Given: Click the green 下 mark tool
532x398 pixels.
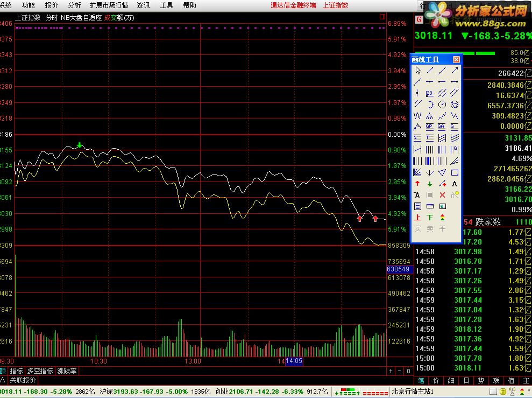Looking at the screenshot, I should click(430, 218).
